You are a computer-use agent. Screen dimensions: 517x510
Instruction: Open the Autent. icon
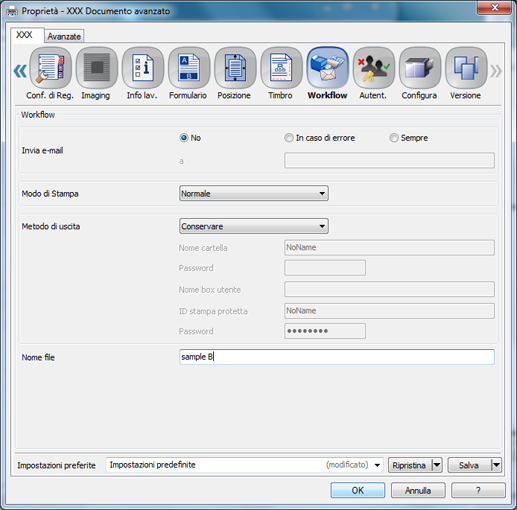pyautogui.click(x=374, y=68)
